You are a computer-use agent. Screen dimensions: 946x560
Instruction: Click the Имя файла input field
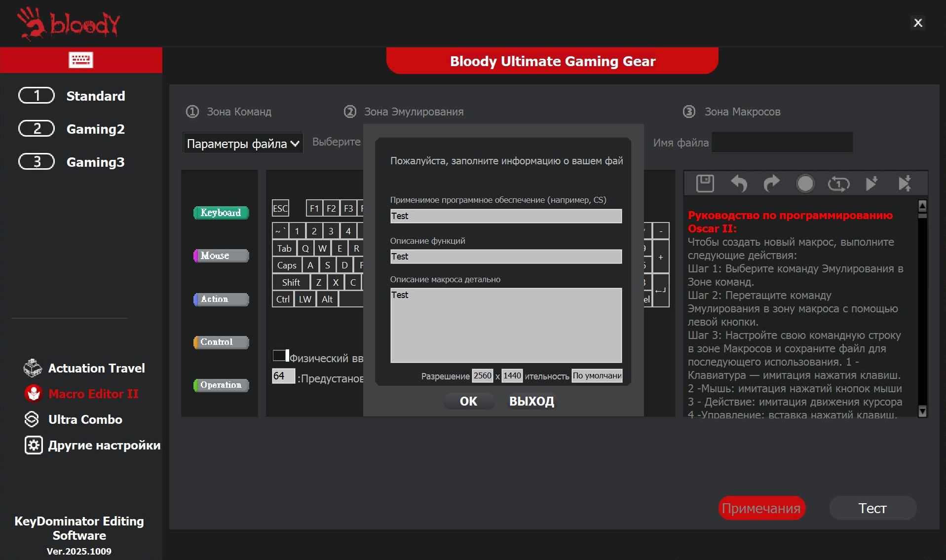pos(782,142)
